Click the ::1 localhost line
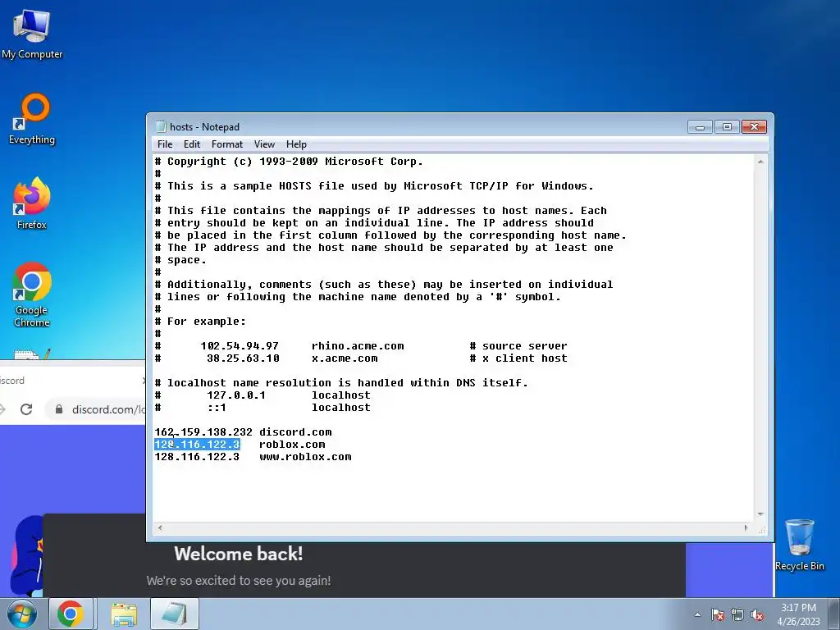 (x=262, y=408)
